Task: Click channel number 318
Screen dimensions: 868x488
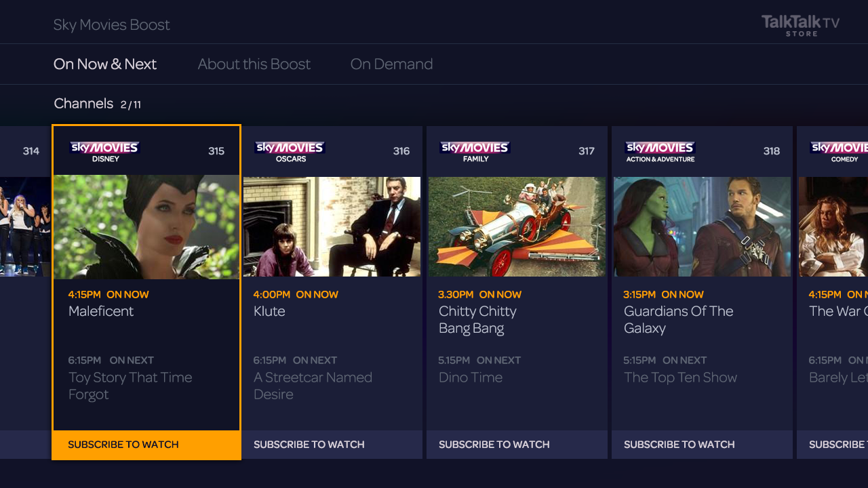Action: click(x=772, y=151)
